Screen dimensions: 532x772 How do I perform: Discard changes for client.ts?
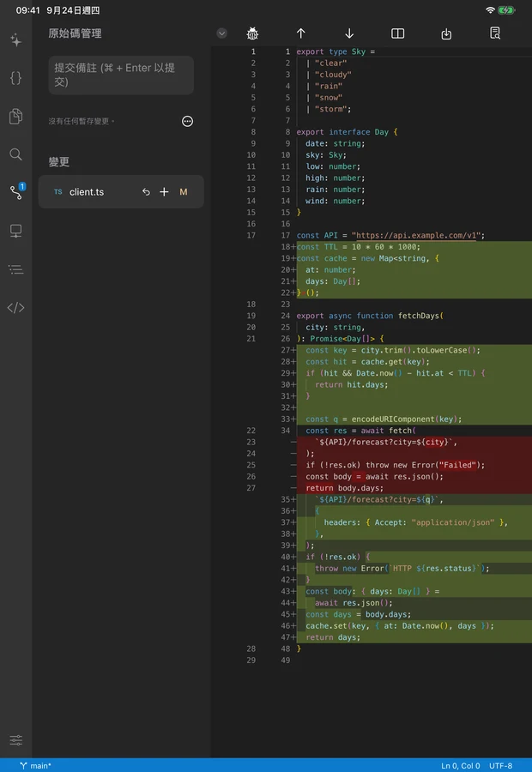pos(146,192)
